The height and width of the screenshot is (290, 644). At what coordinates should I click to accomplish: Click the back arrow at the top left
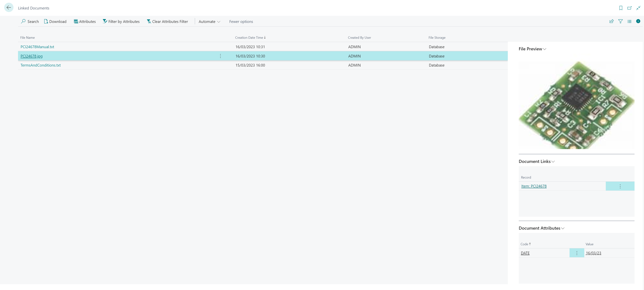[9, 7]
